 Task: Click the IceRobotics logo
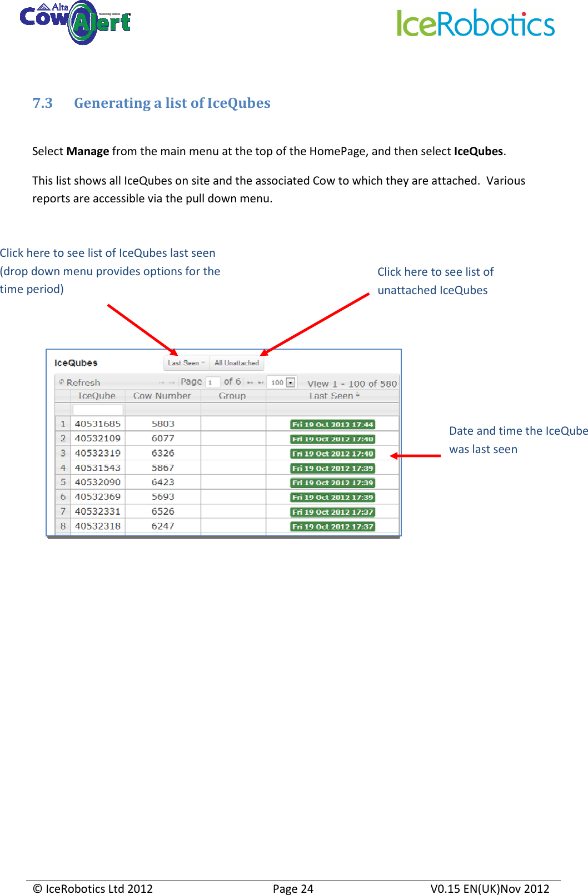(476, 23)
